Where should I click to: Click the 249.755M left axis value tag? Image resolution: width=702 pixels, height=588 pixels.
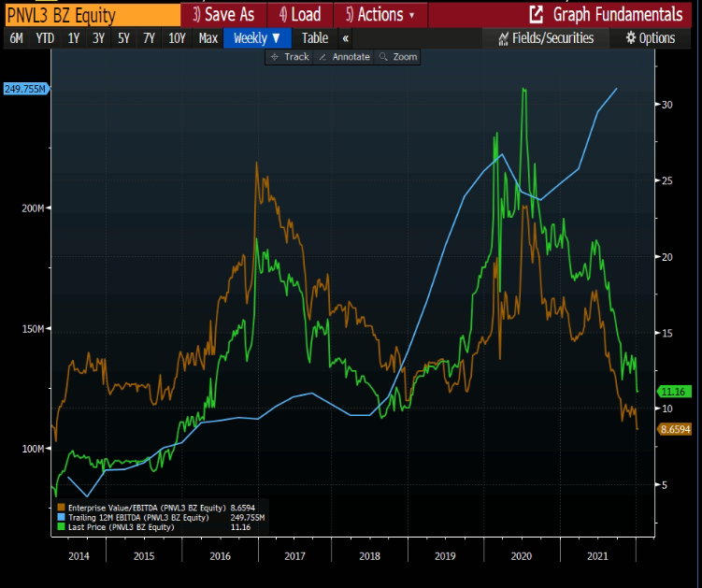point(25,89)
